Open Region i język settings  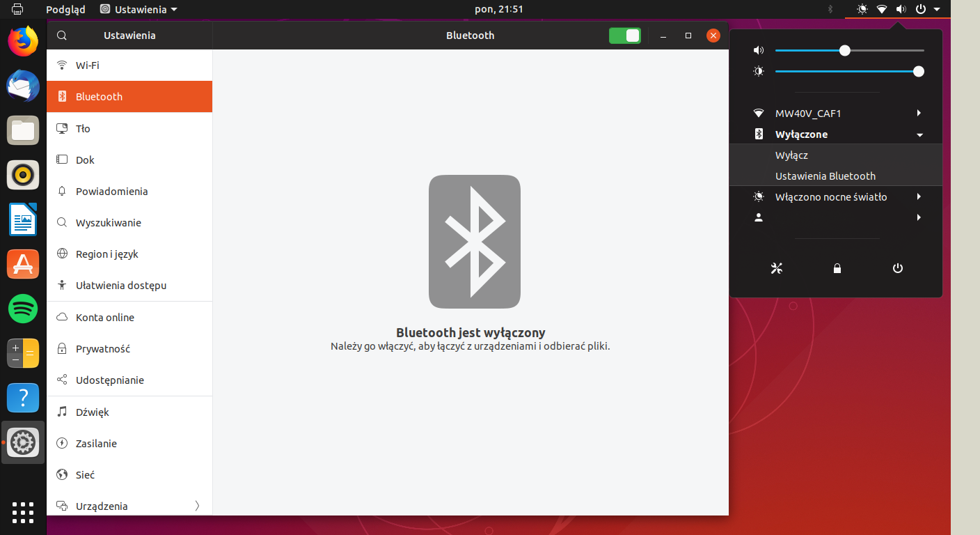click(x=129, y=254)
